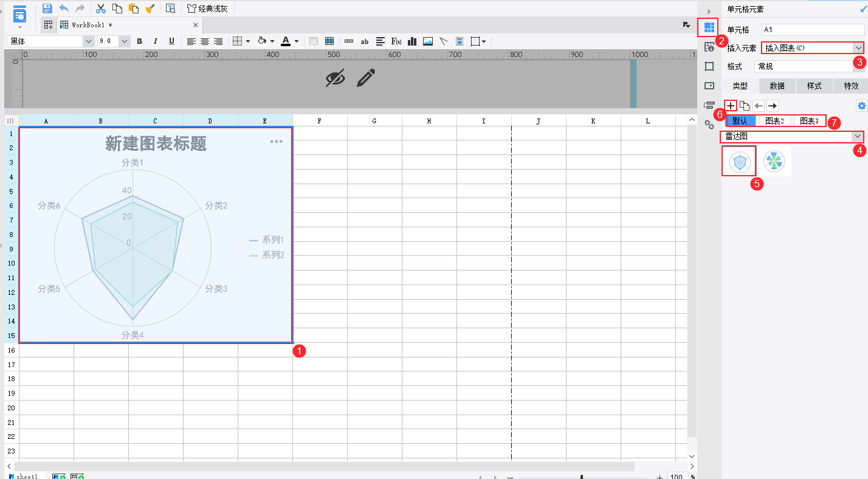Toggle bold formatting

point(139,41)
